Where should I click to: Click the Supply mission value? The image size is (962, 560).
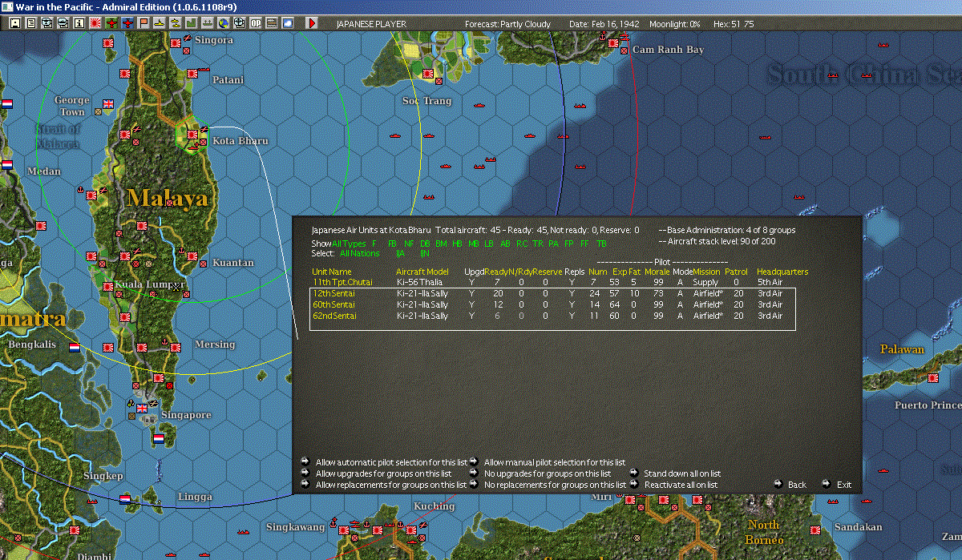click(x=705, y=283)
